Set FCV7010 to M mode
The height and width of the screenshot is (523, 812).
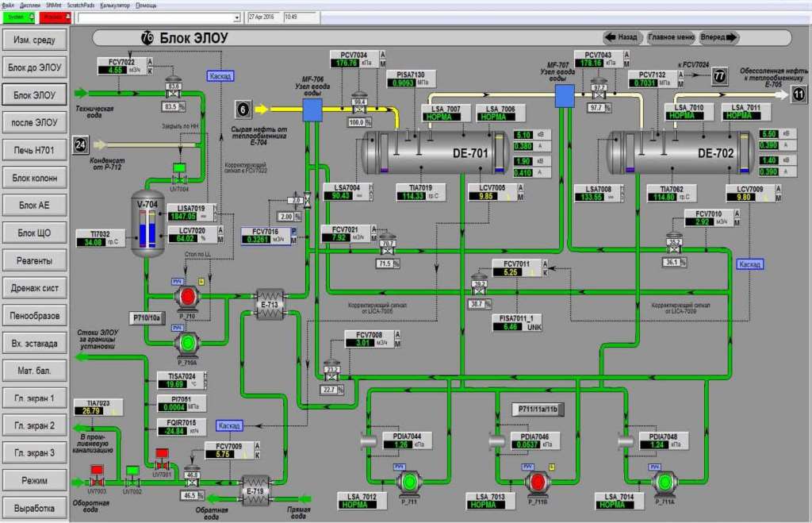(x=737, y=222)
